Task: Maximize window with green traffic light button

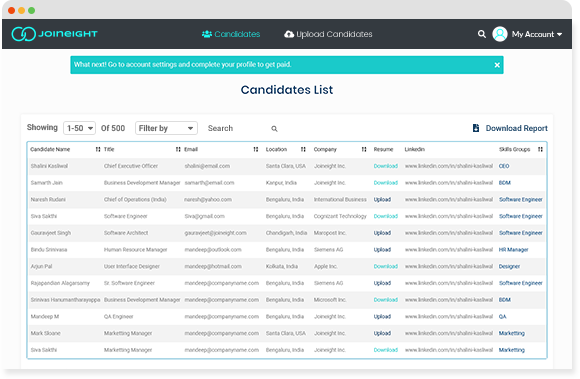Action: (32, 10)
